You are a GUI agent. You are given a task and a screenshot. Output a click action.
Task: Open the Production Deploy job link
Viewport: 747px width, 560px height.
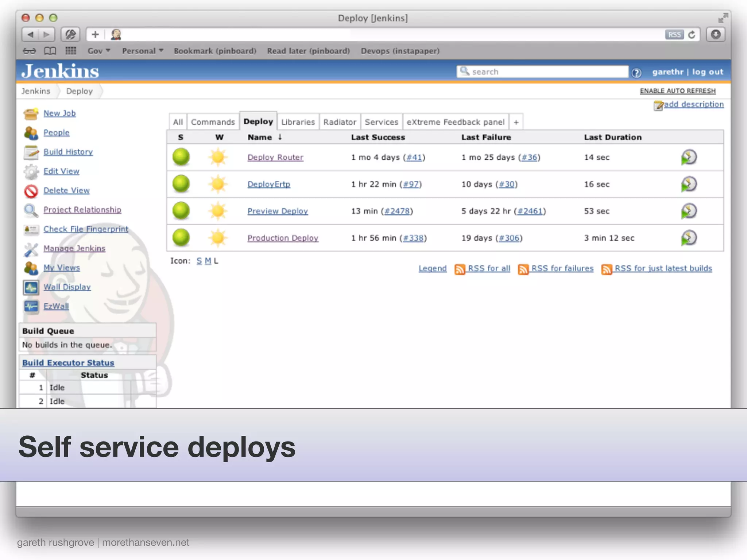click(283, 238)
